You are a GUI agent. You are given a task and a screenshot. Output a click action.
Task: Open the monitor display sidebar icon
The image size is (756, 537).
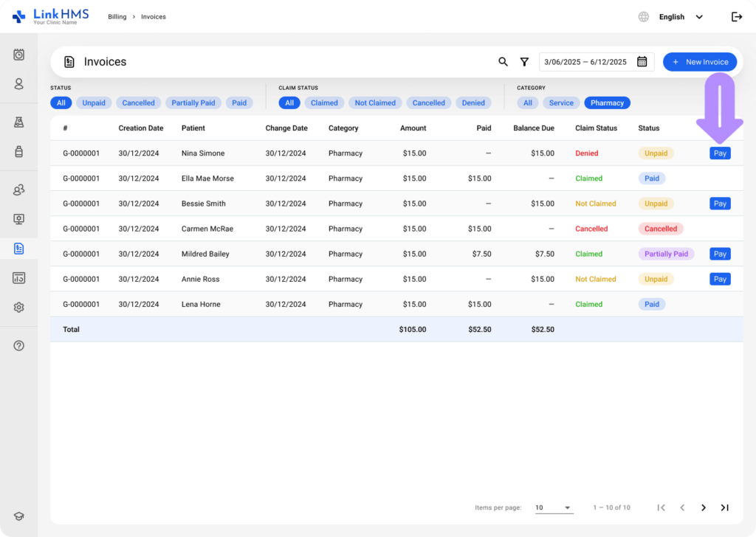(18, 219)
